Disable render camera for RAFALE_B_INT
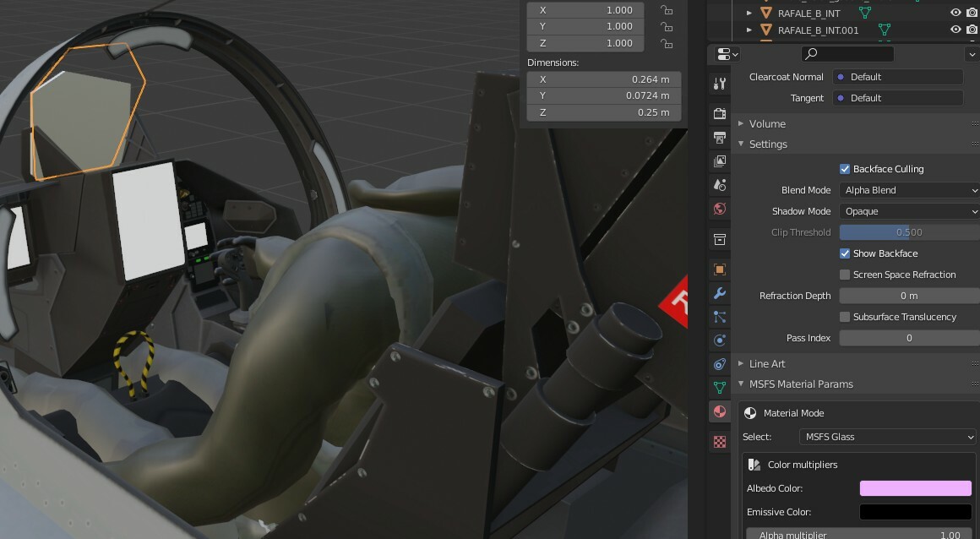The image size is (980, 539). (x=972, y=13)
